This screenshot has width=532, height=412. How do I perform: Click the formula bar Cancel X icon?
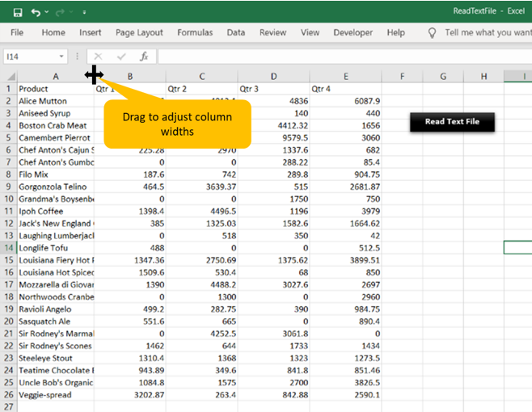(99, 57)
